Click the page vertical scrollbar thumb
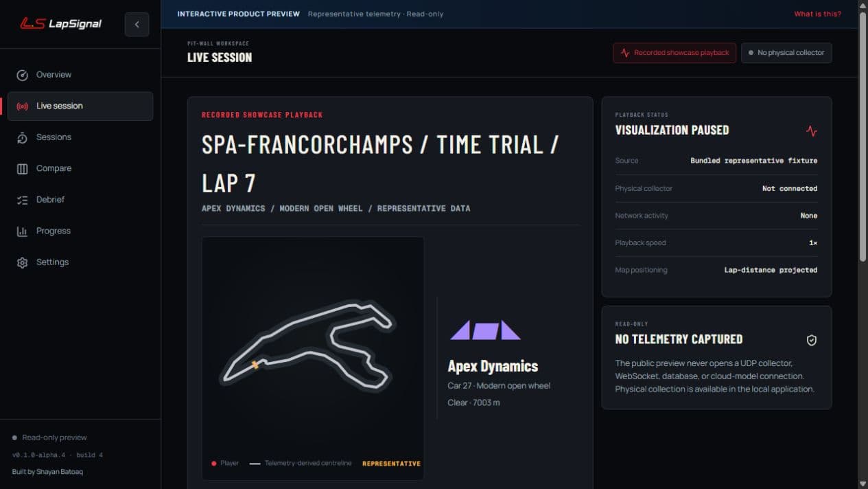This screenshot has width=868, height=489. click(863, 136)
